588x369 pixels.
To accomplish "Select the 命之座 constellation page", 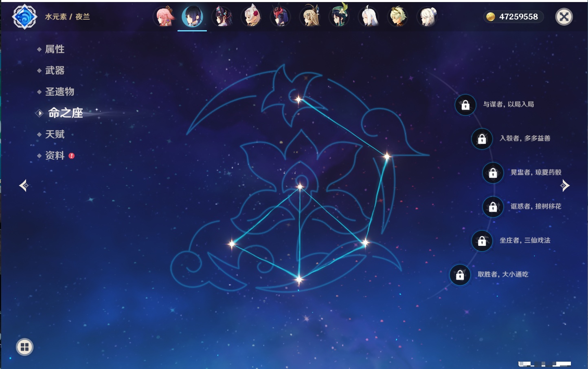I will coord(66,113).
